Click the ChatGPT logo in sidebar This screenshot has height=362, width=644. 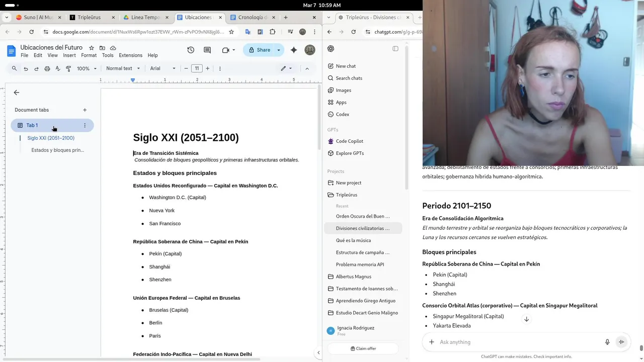coord(331,49)
